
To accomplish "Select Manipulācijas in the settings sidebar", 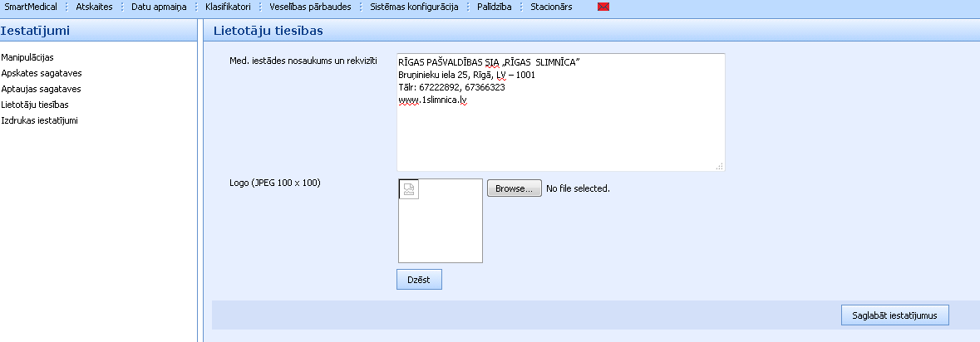I will [x=27, y=57].
